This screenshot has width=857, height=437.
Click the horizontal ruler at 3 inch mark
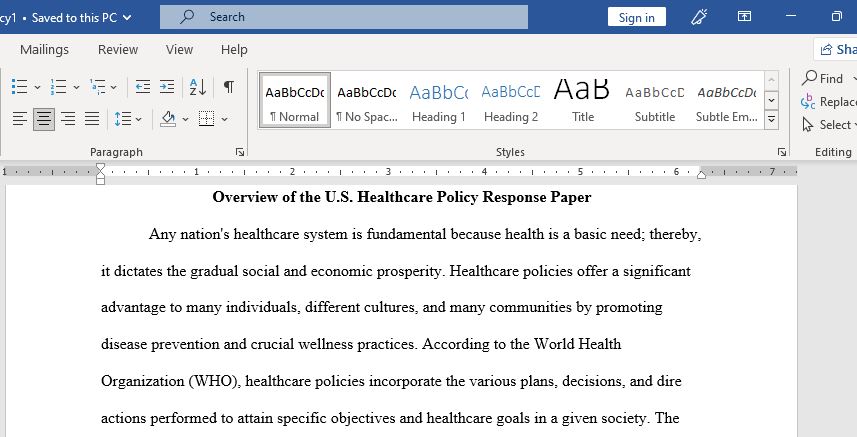388,172
